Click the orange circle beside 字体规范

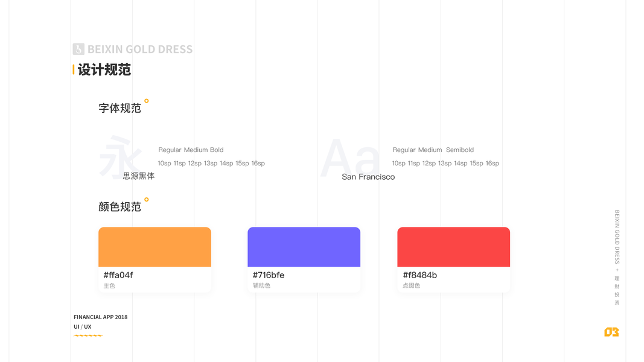coord(146,101)
